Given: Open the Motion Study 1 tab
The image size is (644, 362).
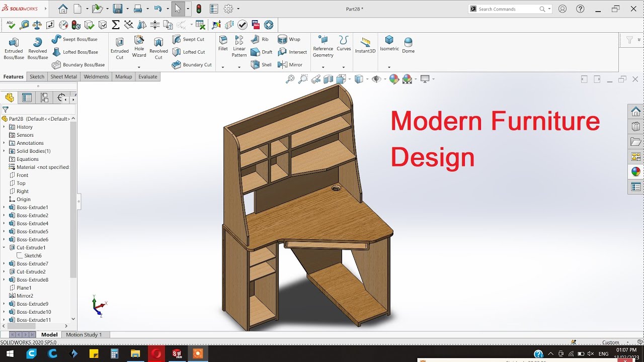Looking at the screenshot, I should tap(84, 335).
